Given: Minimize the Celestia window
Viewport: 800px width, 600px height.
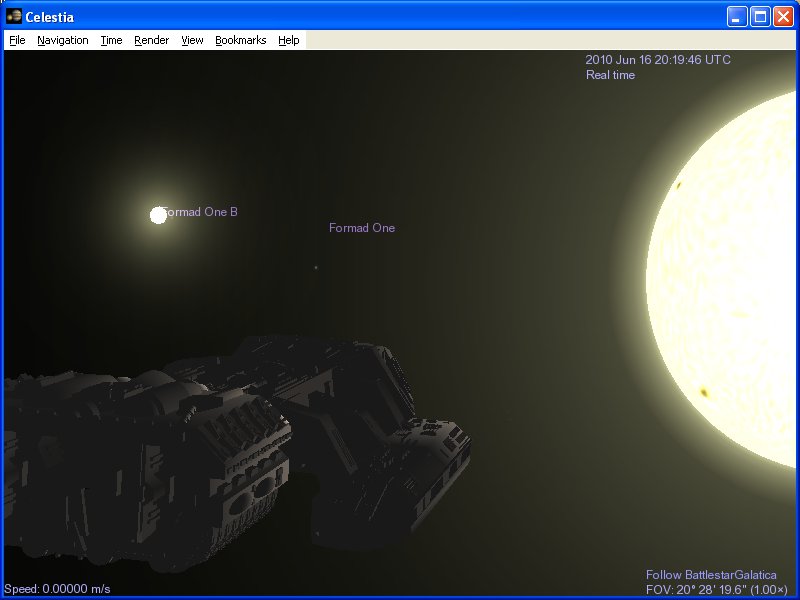Looking at the screenshot, I should point(737,17).
